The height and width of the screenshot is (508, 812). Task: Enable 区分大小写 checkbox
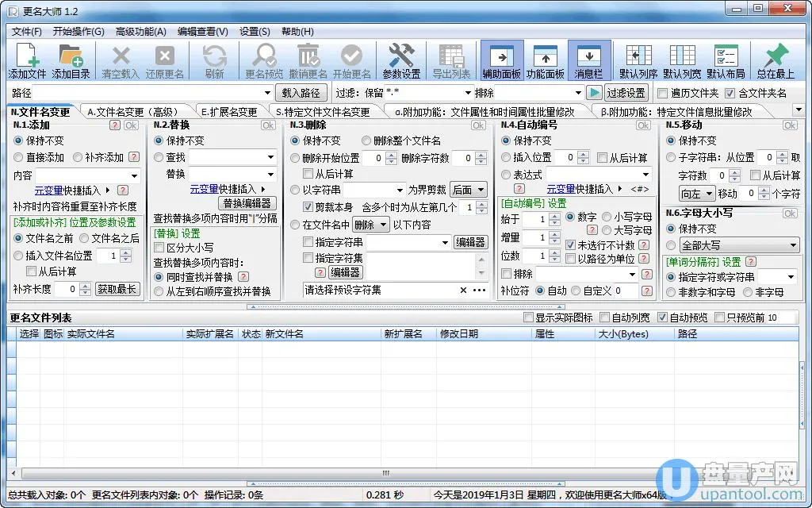click(x=159, y=248)
